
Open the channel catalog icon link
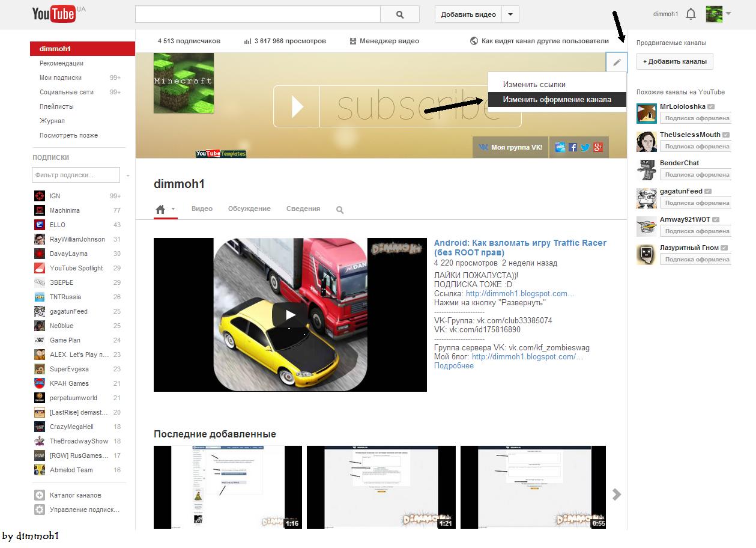[x=40, y=495]
